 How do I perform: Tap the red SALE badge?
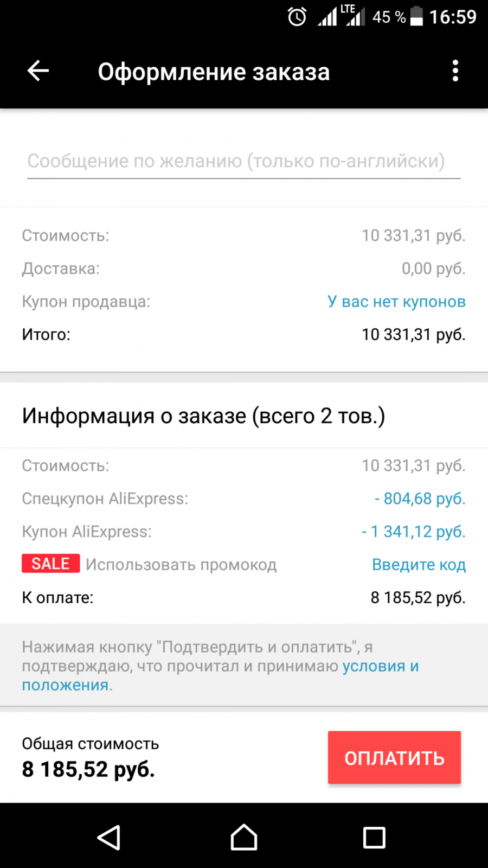coord(50,564)
